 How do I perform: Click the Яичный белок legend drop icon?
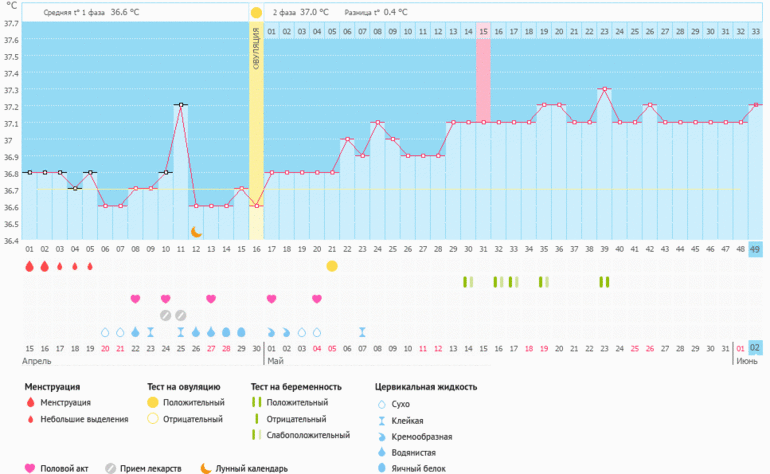pos(381,468)
